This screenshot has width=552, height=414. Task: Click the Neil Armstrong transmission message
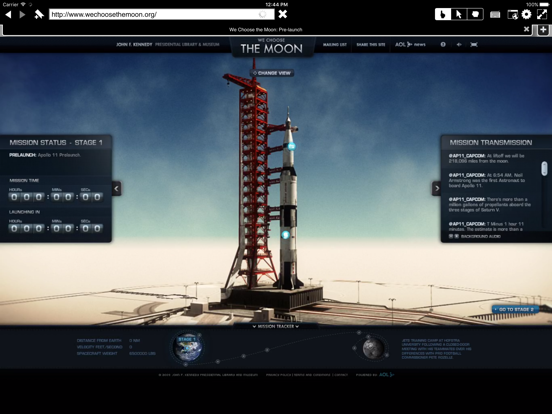(x=487, y=180)
